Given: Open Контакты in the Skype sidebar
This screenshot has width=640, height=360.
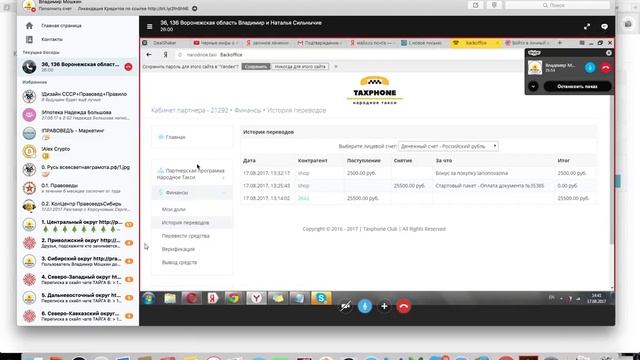Looking at the screenshot, I should pyautogui.click(x=51, y=40).
